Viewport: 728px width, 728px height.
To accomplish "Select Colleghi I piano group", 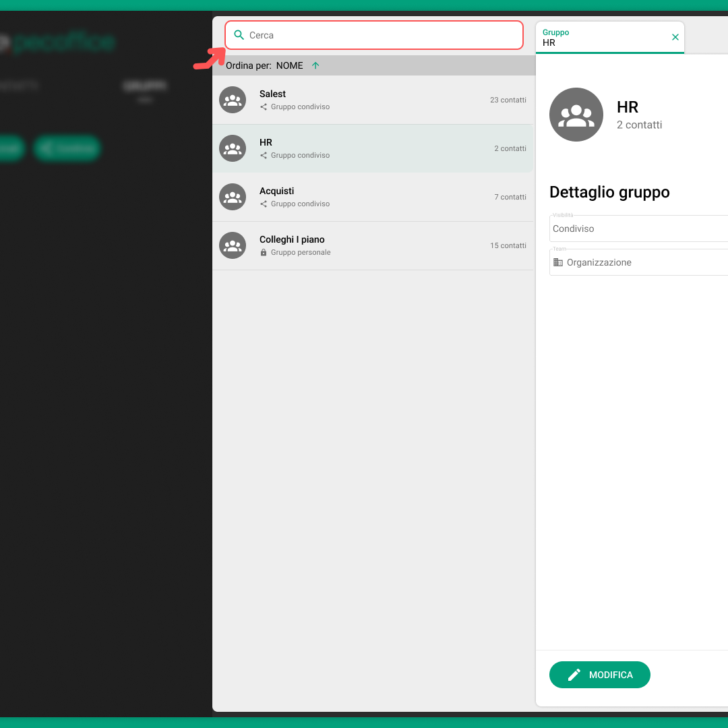I will point(372,245).
